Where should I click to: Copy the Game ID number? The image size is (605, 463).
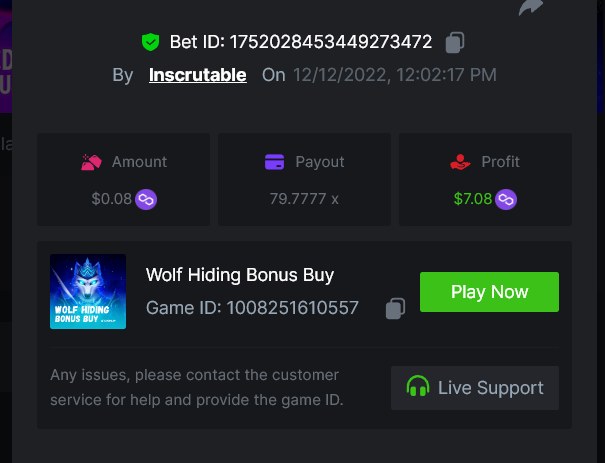[x=396, y=308]
